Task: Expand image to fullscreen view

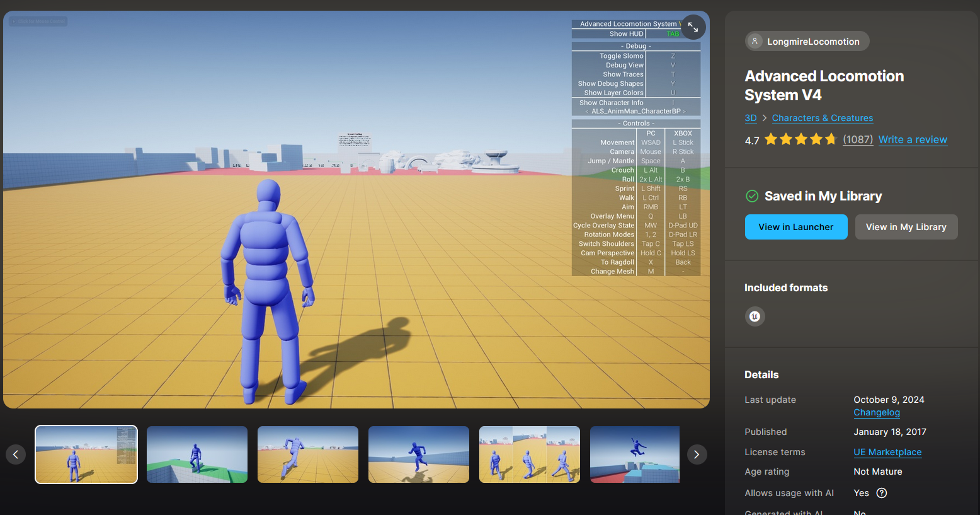Action: [x=693, y=27]
